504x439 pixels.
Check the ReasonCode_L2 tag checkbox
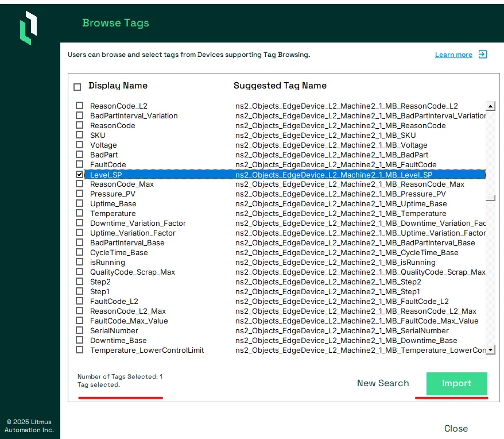(79, 106)
